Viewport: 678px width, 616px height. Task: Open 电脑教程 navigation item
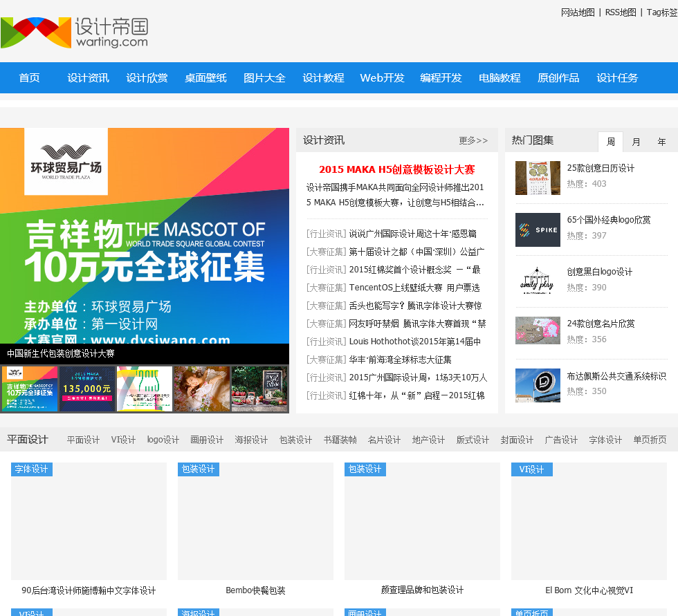click(x=500, y=77)
